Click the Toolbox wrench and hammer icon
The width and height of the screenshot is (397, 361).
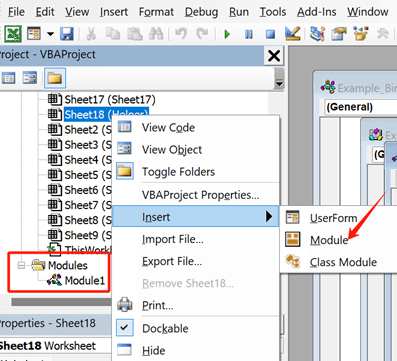(x=382, y=34)
